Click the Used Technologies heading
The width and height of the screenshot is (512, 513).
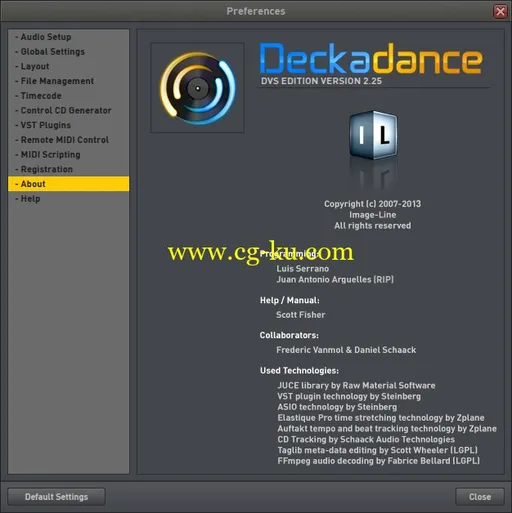pos(299,371)
